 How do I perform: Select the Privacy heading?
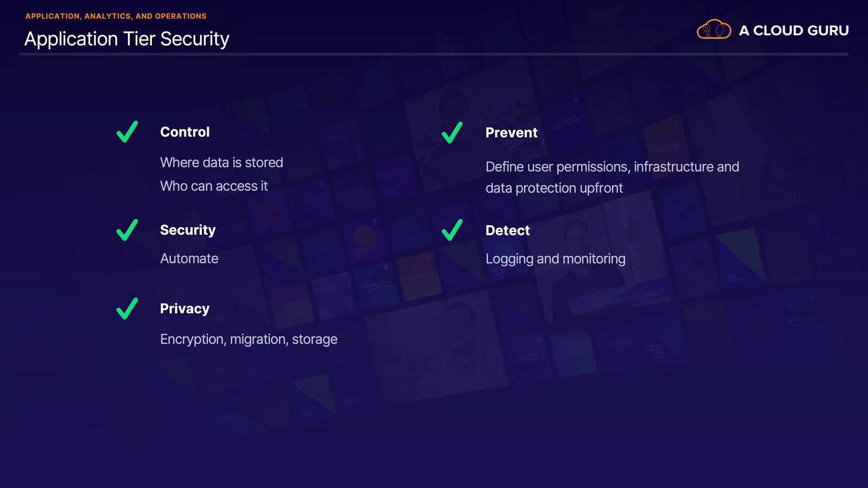(185, 309)
